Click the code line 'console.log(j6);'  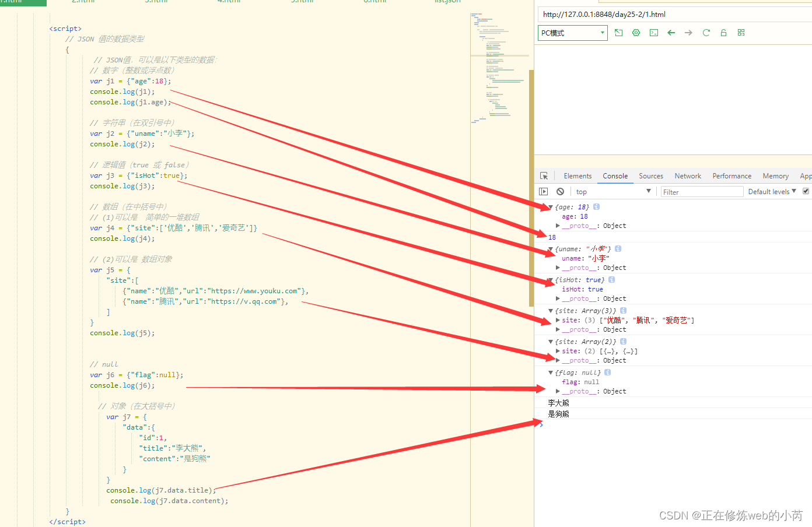coord(123,385)
